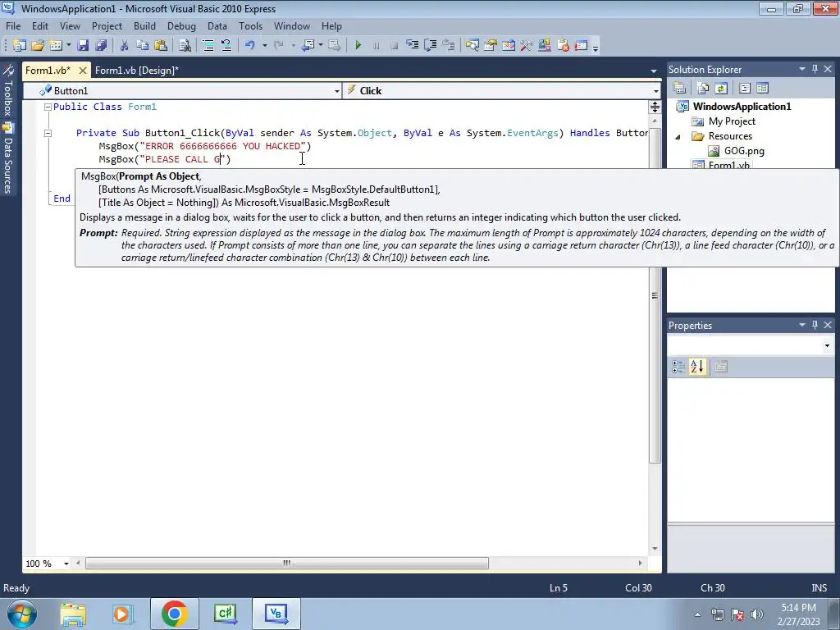
Task: Open Properties Window toolbar icon
Action: (x=491, y=46)
